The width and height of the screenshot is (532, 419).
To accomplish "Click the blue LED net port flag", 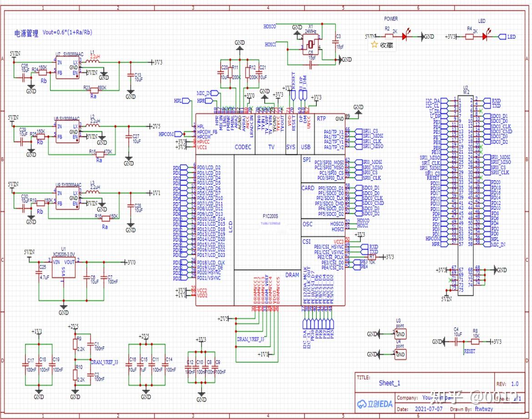I will tap(507, 37).
